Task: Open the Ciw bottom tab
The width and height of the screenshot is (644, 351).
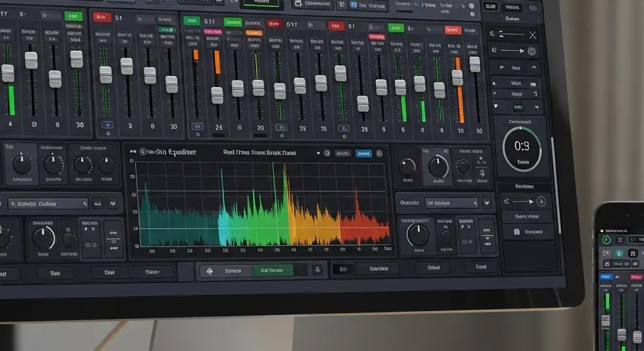Action: point(109,273)
